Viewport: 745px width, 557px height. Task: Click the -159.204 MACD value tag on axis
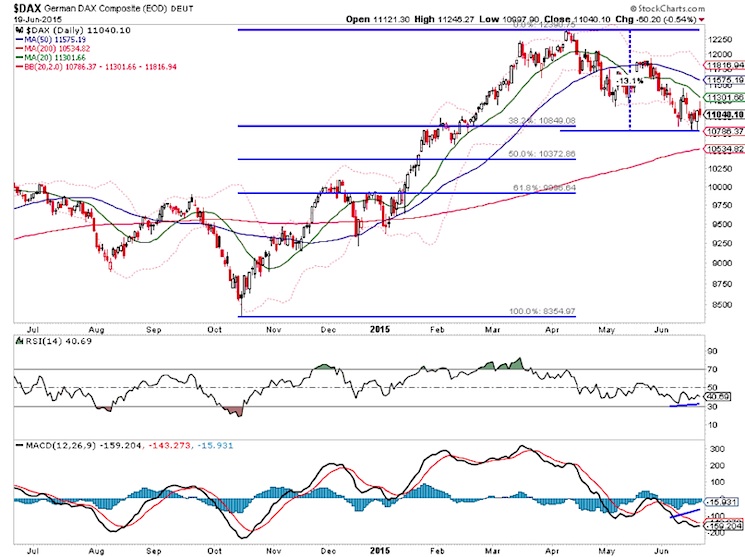point(724,526)
